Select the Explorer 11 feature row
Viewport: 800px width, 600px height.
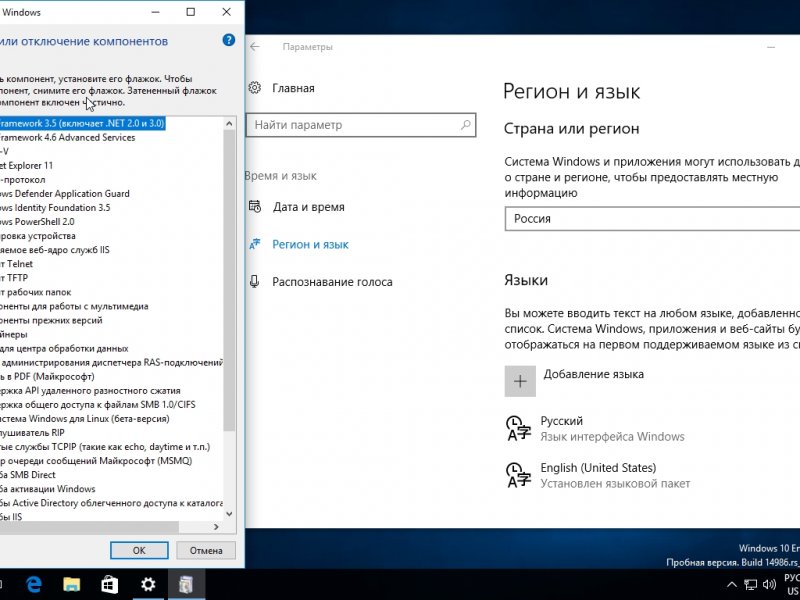click(x=27, y=165)
